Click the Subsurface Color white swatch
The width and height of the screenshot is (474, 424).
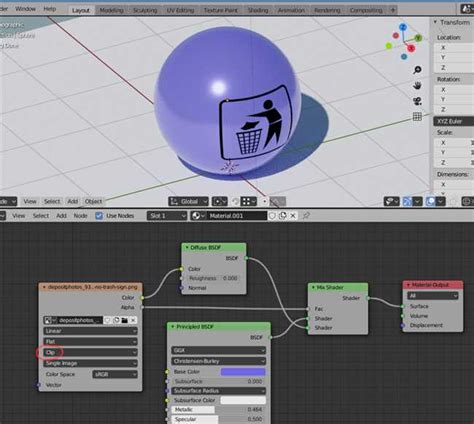pos(243,400)
